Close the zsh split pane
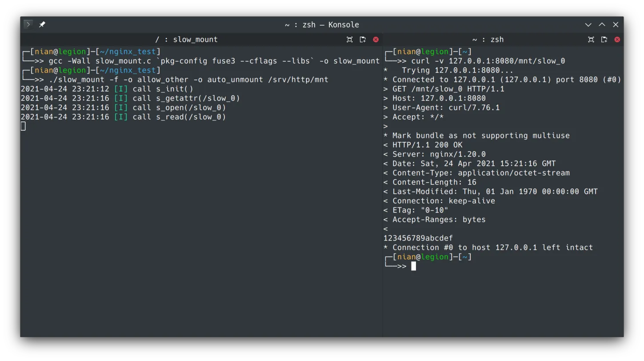The image size is (644, 361). (x=617, y=40)
